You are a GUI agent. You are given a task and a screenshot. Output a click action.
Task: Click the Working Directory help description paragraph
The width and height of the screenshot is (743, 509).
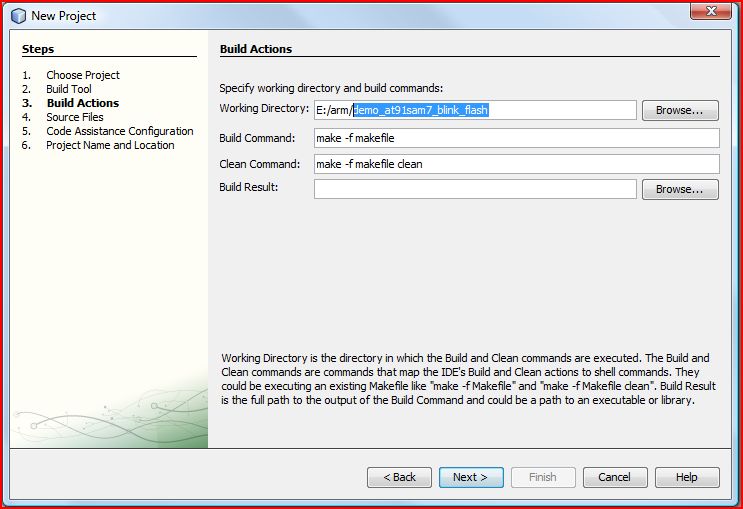(x=469, y=379)
